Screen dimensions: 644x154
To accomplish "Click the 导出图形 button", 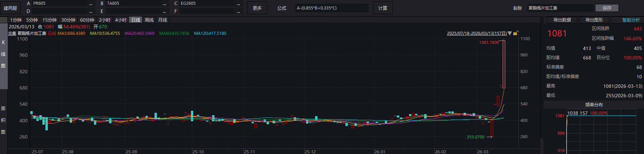I will [594, 20].
